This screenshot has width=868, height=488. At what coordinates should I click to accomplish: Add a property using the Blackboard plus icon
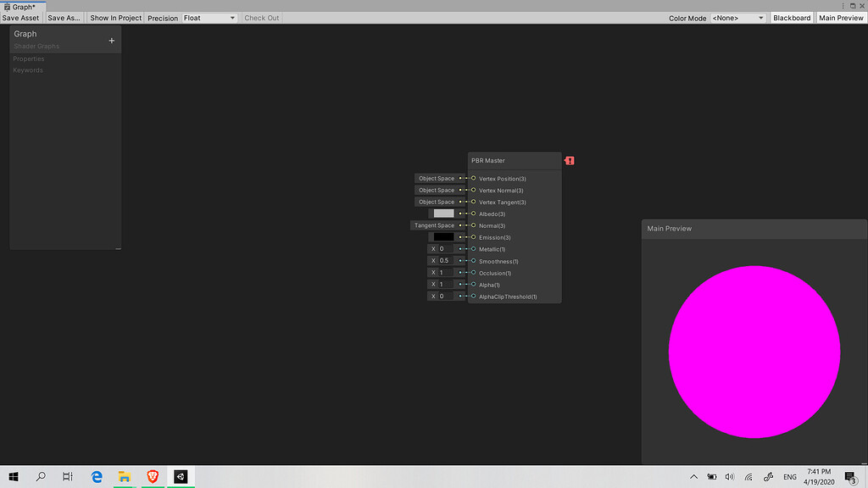[111, 40]
